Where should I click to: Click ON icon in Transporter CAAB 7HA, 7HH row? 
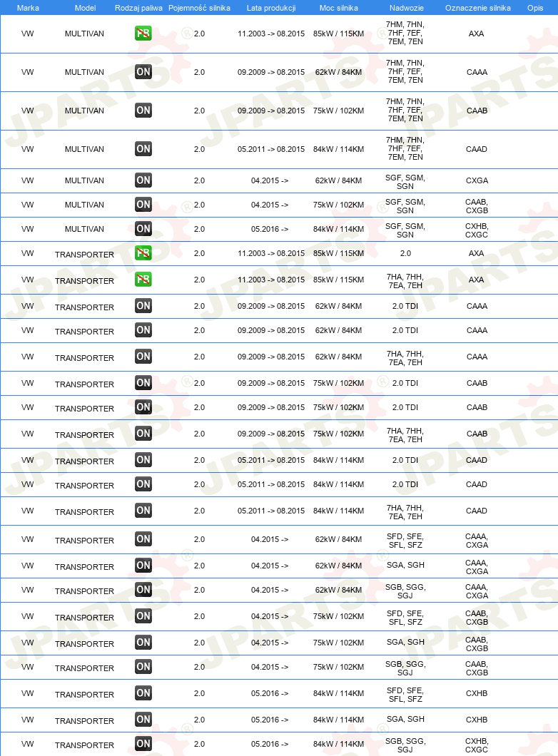[143, 434]
